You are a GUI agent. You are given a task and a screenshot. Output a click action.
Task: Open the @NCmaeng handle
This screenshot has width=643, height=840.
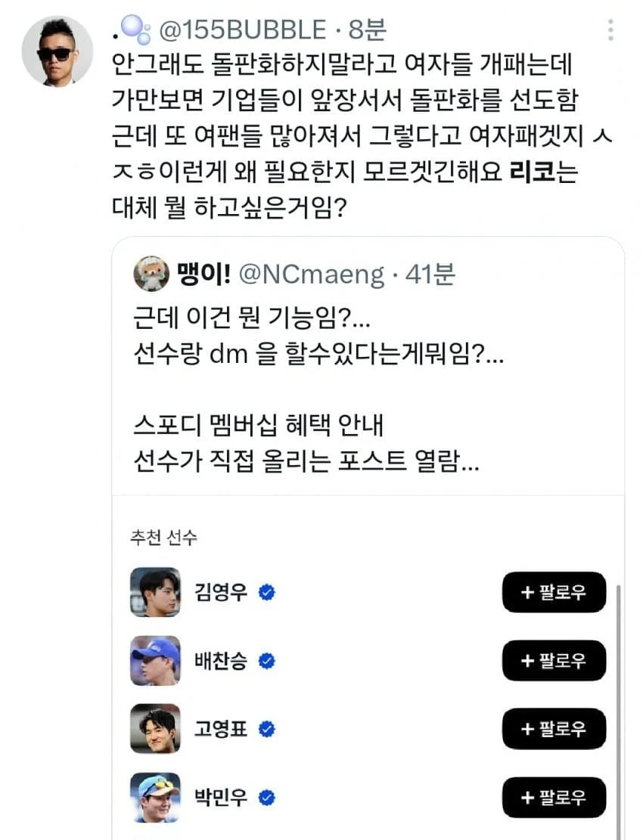[311, 274]
